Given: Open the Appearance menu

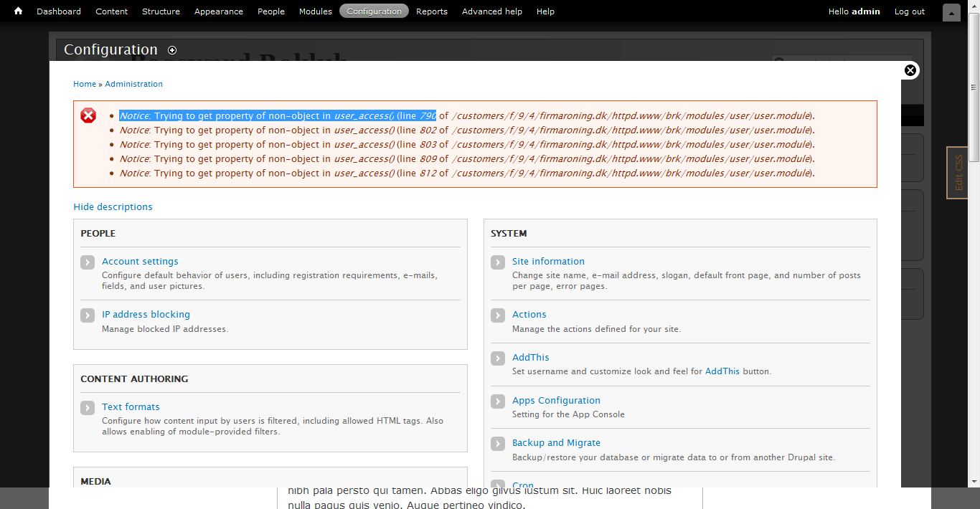Looking at the screenshot, I should coord(219,11).
